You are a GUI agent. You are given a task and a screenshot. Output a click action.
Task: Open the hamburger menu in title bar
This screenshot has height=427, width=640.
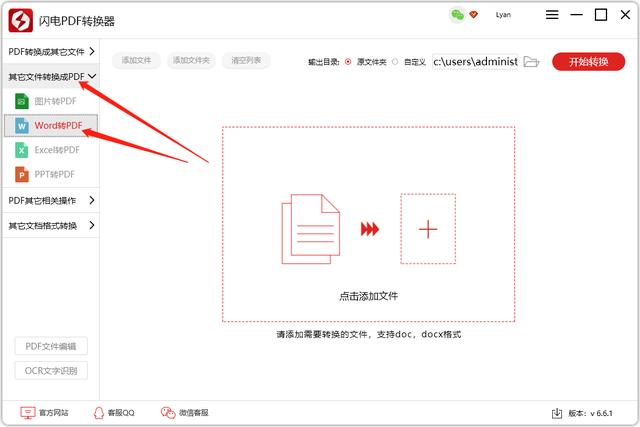554,15
